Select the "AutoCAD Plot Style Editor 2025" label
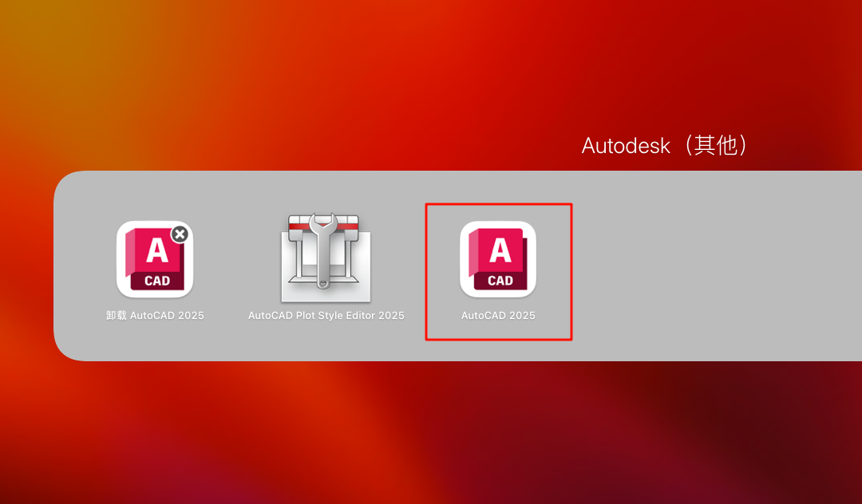 pyautogui.click(x=326, y=316)
